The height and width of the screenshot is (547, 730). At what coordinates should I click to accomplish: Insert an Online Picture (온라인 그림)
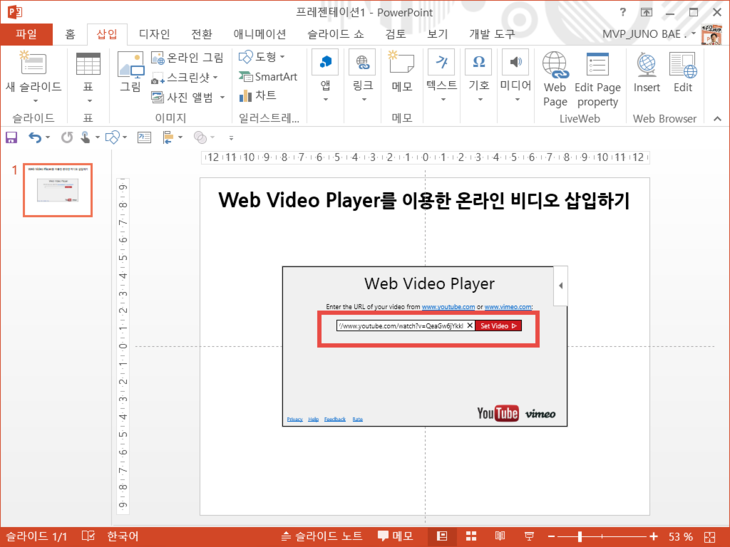(187, 58)
